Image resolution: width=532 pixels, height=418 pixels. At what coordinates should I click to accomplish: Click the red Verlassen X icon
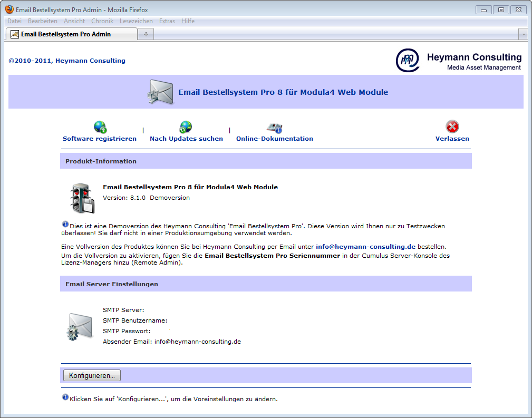pos(452,127)
